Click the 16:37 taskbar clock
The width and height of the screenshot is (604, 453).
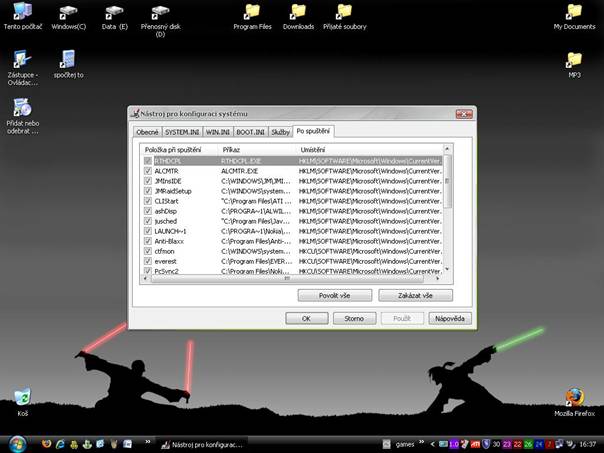tap(587, 445)
